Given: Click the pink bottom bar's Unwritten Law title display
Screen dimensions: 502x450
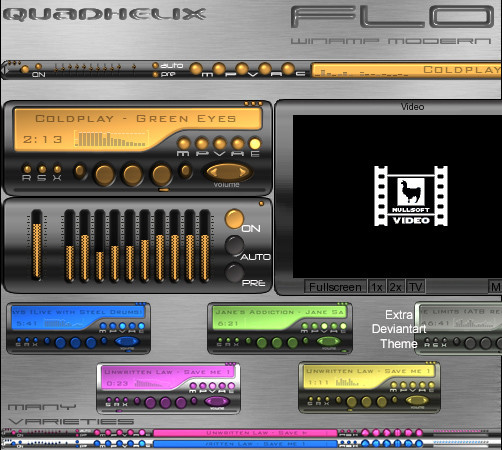Looking at the screenshot, I should tap(245, 433).
